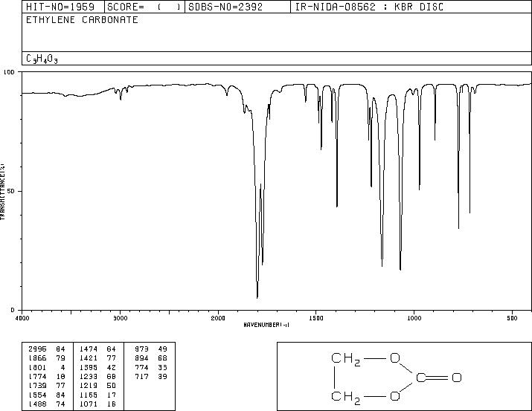Select peak table value 1233
This screenshot has height=411, width=532.
click(89, 376)
